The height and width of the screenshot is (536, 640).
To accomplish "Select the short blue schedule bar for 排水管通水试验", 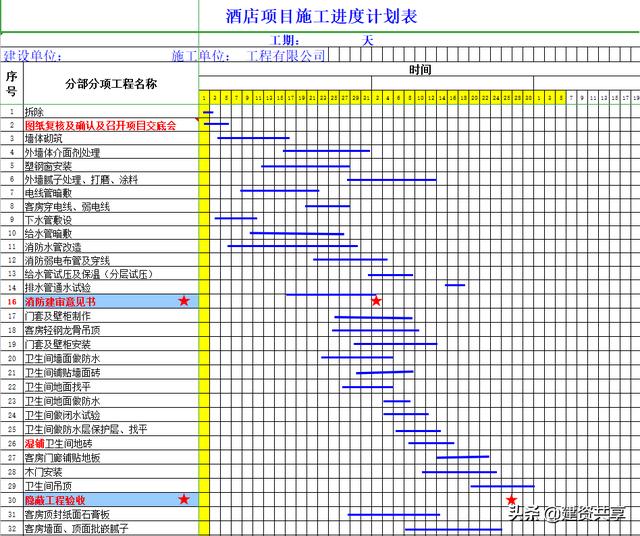I will click(x=455, y=285).
